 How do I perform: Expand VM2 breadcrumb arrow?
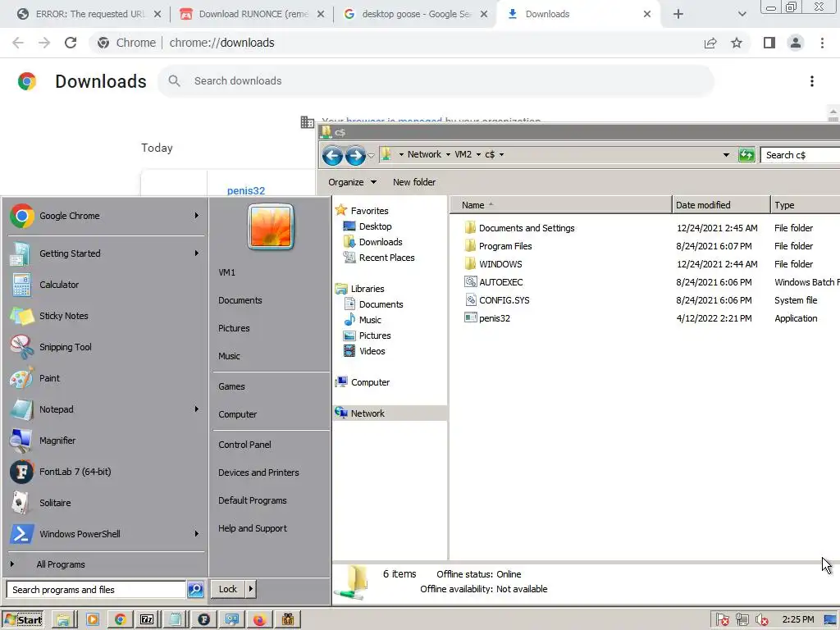478,154
